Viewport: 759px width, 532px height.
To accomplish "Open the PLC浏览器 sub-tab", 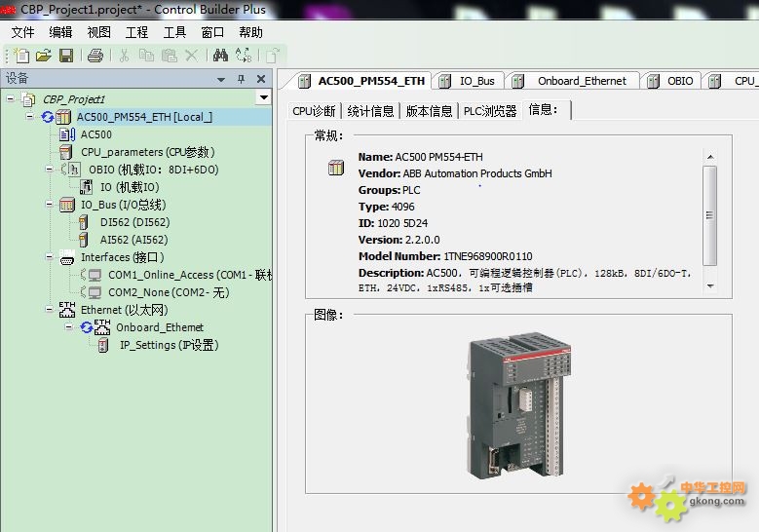I will pyautogui.click(x=490, y=111).
